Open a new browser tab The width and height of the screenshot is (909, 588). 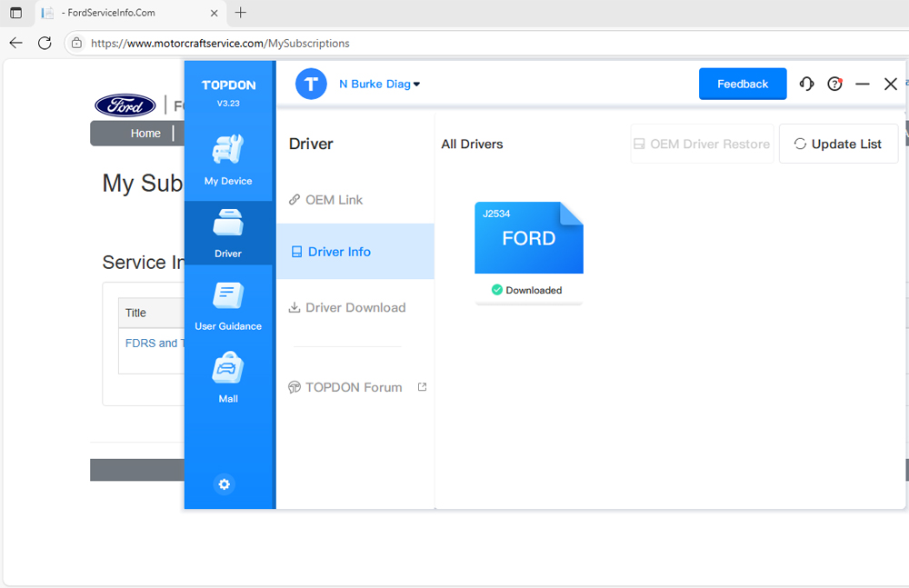[240, 13]
